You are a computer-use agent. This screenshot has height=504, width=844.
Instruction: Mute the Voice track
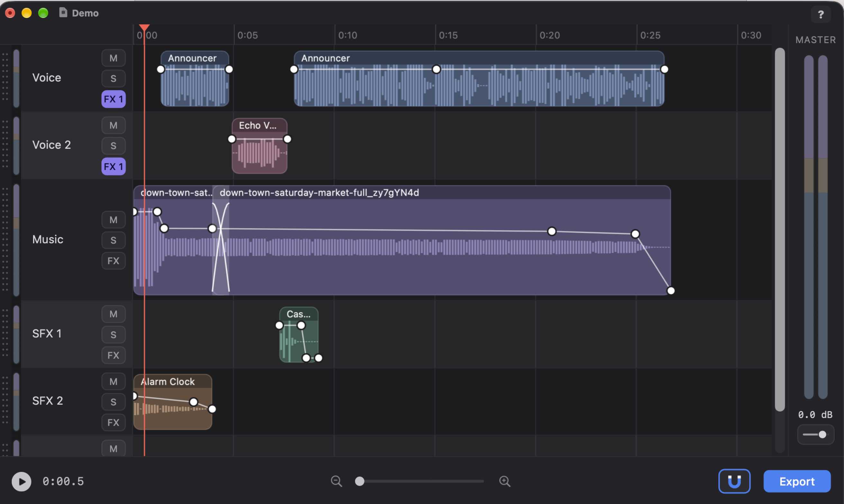(x=113, y=58)
